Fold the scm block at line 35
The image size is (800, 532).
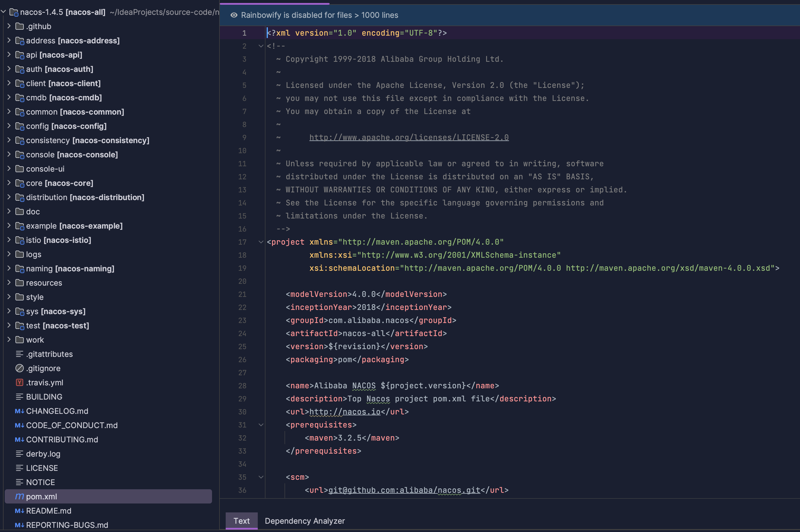click(261, 477)
